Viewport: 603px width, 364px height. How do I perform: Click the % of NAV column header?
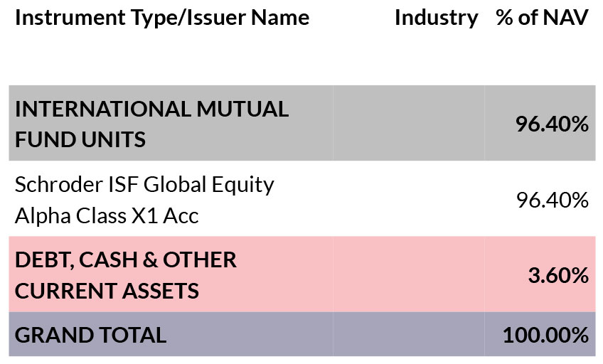[x=543, y=17]
